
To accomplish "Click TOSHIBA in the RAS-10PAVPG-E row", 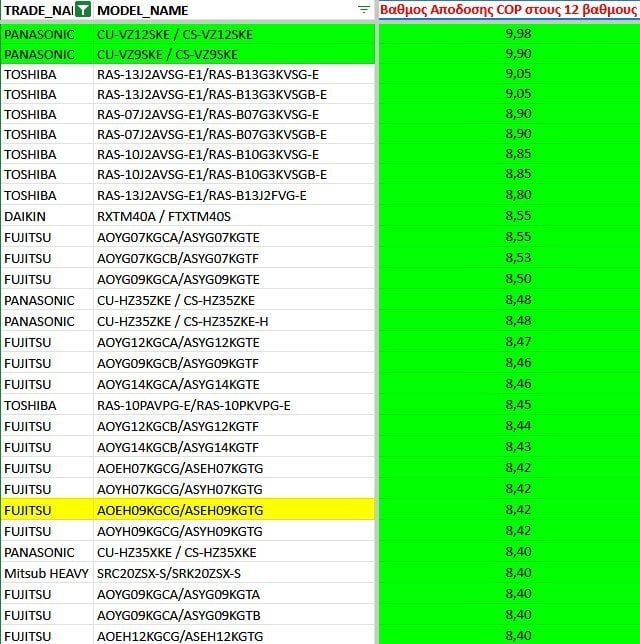I will coord(30,406).
